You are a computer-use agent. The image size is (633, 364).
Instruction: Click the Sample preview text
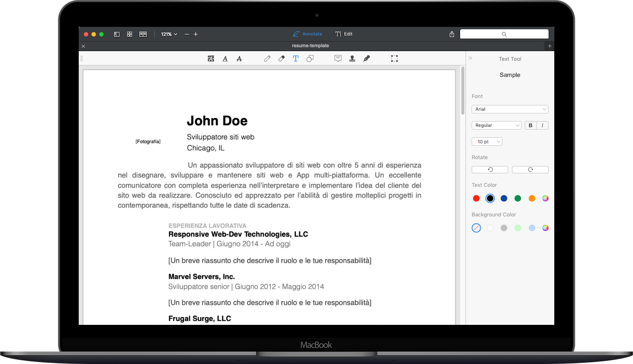point(510,75)
